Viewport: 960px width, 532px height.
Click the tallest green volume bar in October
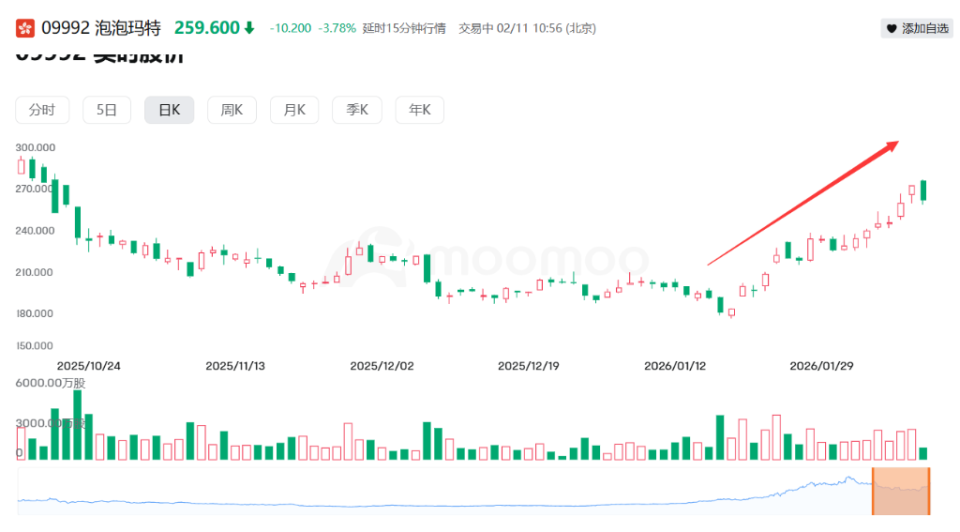(77, 425)
